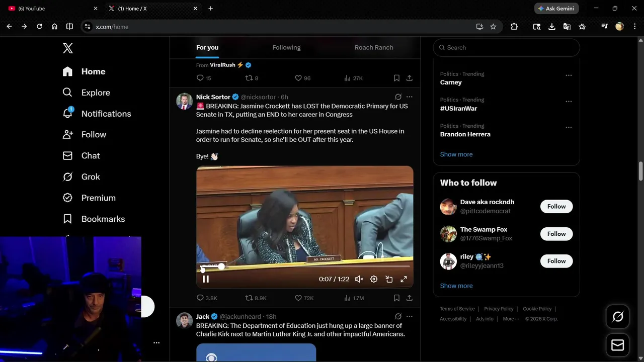
Task: Like Nick Sortor's post (72K)
Action: (304, 298)
